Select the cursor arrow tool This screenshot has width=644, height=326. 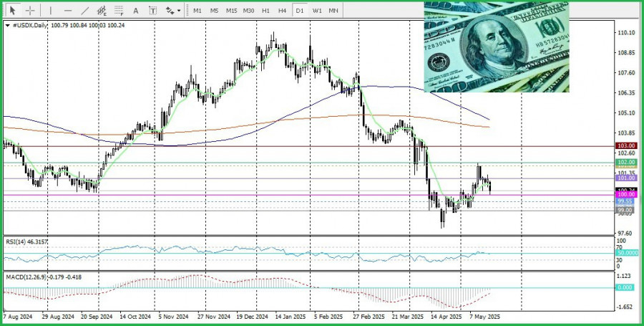pyautogui.click(x=13, y=11)
